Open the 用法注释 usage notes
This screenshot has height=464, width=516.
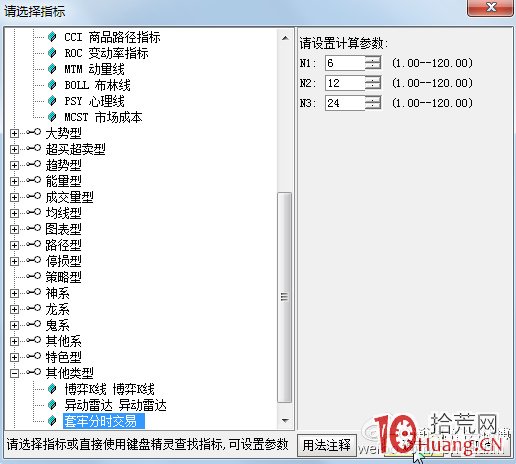point(327,445)
